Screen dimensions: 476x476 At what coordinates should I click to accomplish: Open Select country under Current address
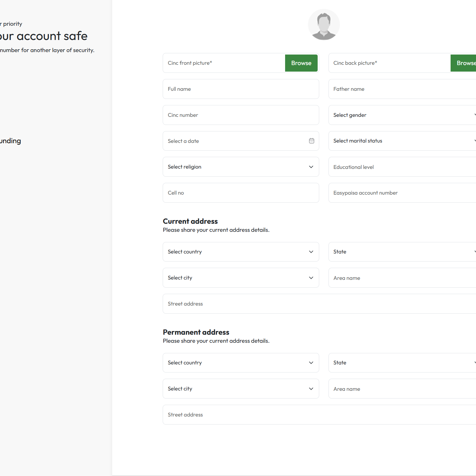(240, 252)
